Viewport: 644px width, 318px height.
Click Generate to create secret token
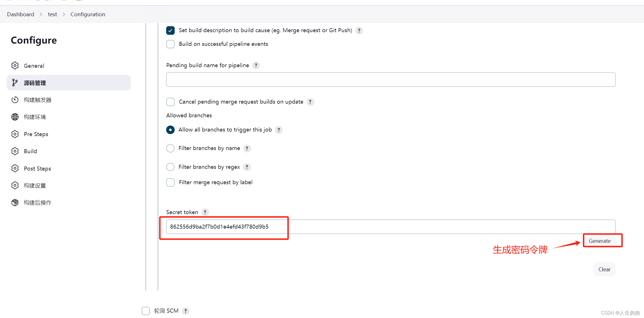[x=601, y=241]
